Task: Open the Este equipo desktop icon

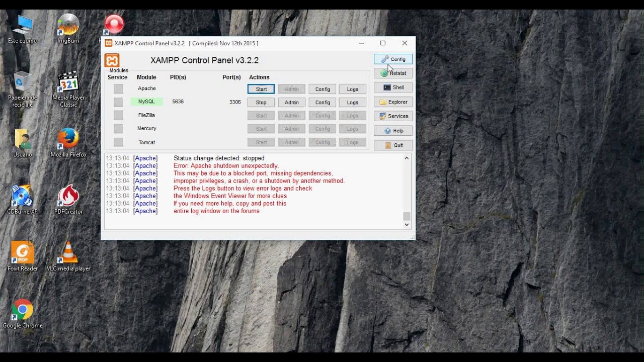Action: (22, 29)
